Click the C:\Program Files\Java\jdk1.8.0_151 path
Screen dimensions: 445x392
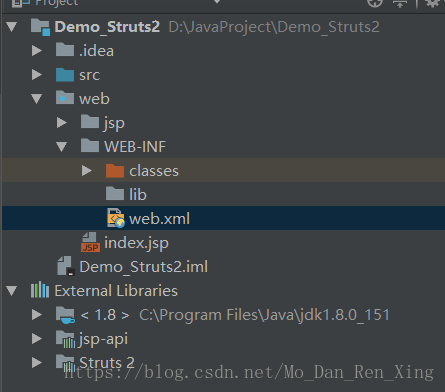tap(264, 315)
